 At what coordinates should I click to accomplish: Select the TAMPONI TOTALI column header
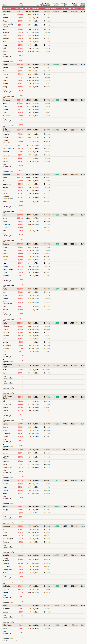(74, 4)
